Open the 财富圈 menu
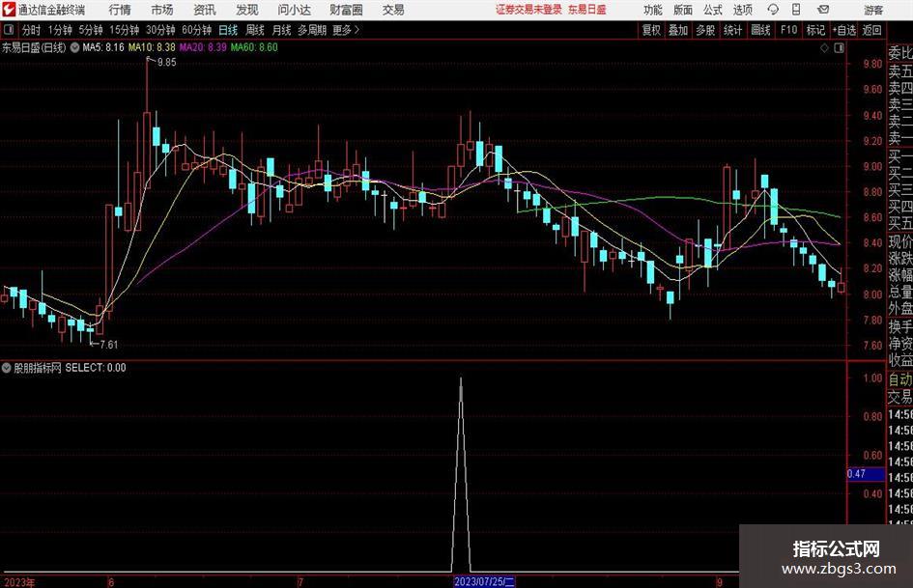Viewport: 913px width, 588px height. (x=346, y=10)
